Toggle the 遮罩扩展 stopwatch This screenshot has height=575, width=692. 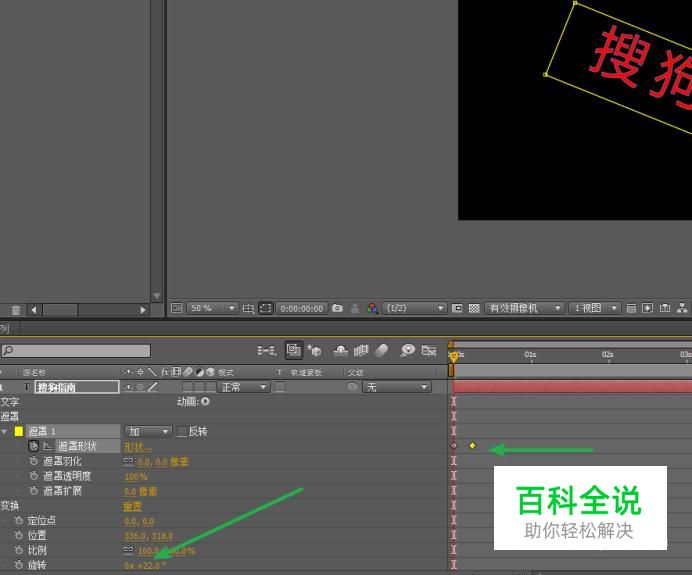tap(34, 491)
